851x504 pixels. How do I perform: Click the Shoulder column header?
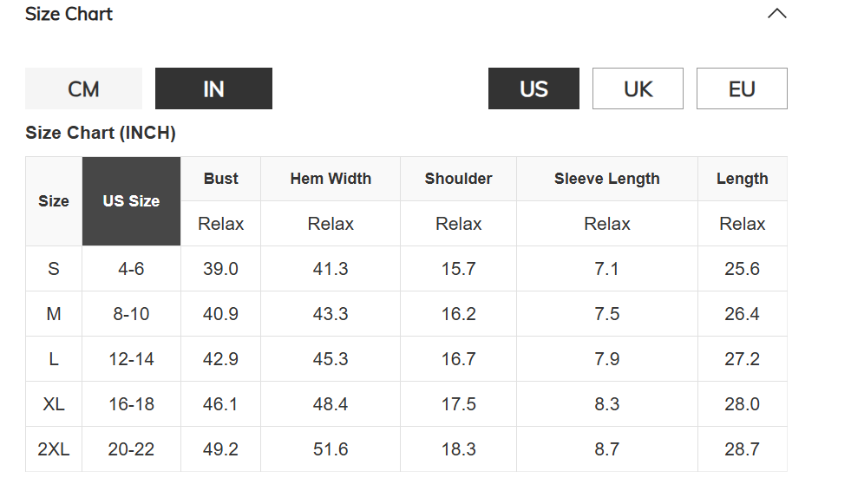pyautogui.click(x=458, y=179)
